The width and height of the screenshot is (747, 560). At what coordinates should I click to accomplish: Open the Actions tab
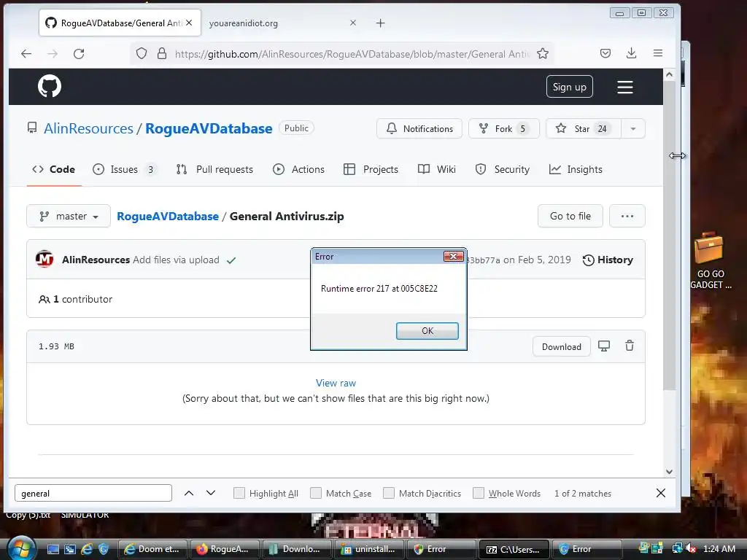[x=298, y=169]
